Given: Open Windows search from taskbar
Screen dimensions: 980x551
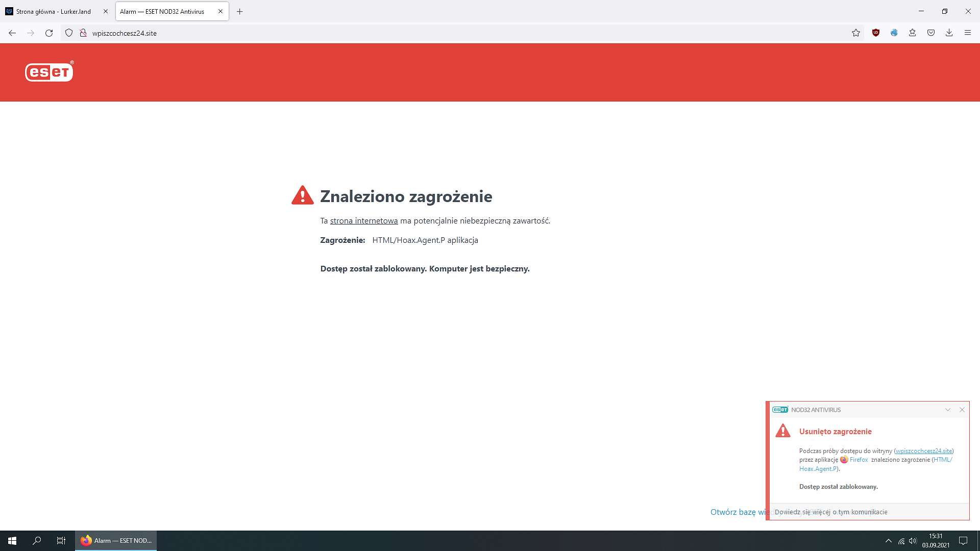Looking at the screenshot, I should pos(37,541).
